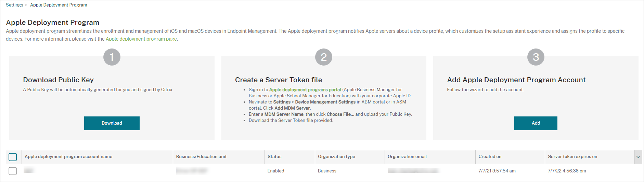Check the select-all header checkbox
This screenshot has height=182, width=644.
(x=13, y=157)
